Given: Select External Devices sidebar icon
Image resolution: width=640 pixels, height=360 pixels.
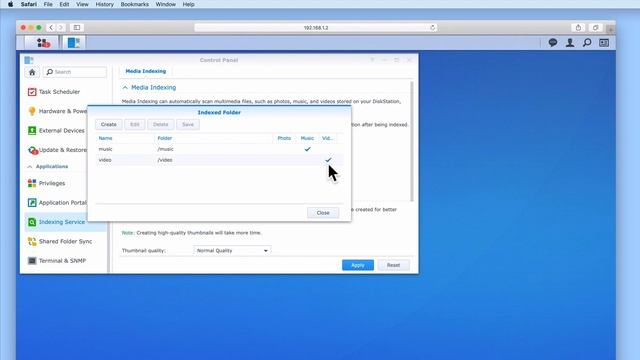Looking at the screenshot, I should point(32,131).
